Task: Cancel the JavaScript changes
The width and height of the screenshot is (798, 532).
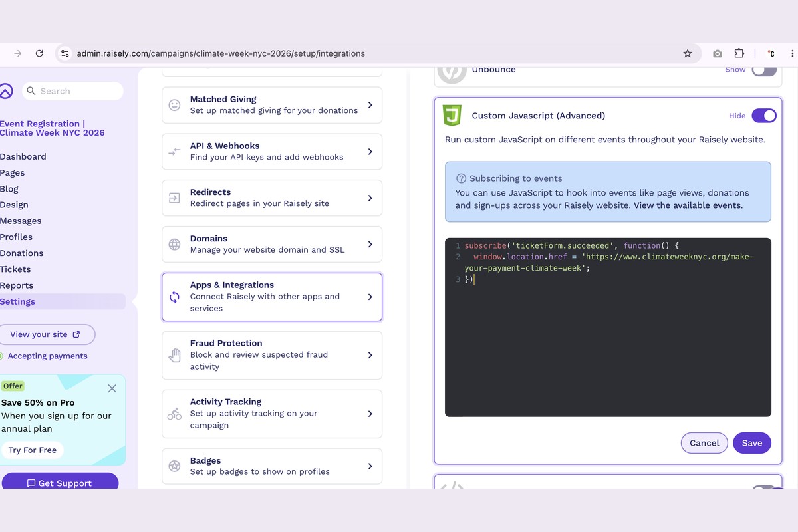Action: [704, 443]
